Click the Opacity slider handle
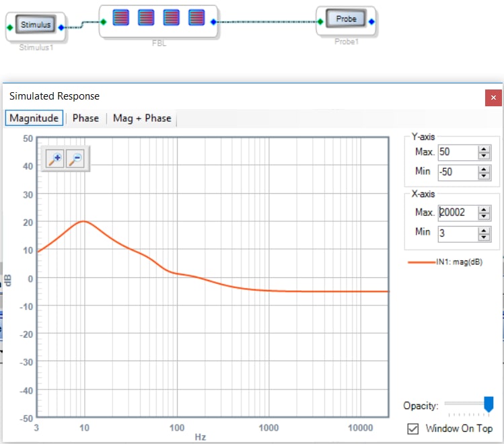504x444 pixels. coord(489,404)
